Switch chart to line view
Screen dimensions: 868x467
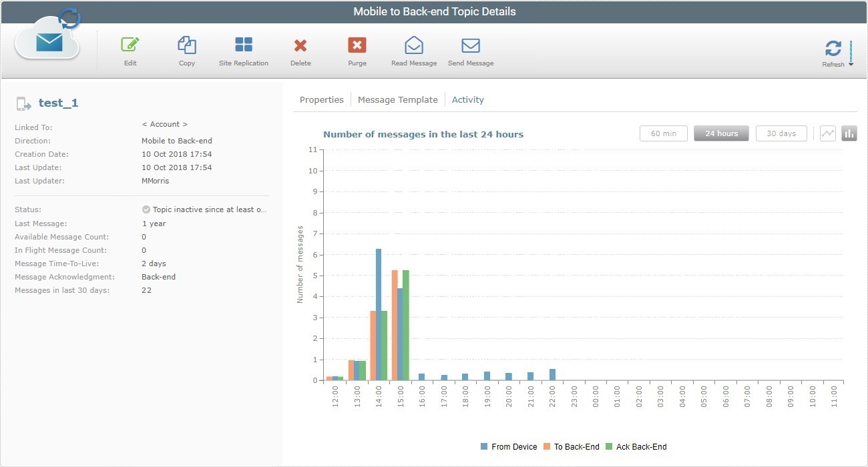827,133
